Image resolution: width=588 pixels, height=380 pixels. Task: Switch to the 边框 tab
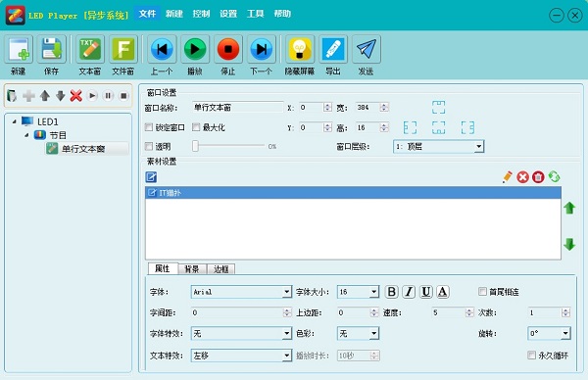(x=221, y=269)
